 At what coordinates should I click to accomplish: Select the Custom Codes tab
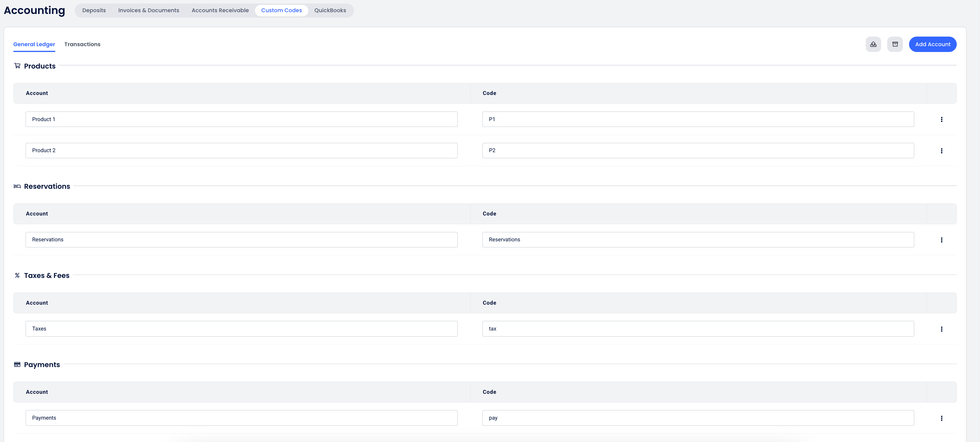pyautogui.click(x=281, y=10)
